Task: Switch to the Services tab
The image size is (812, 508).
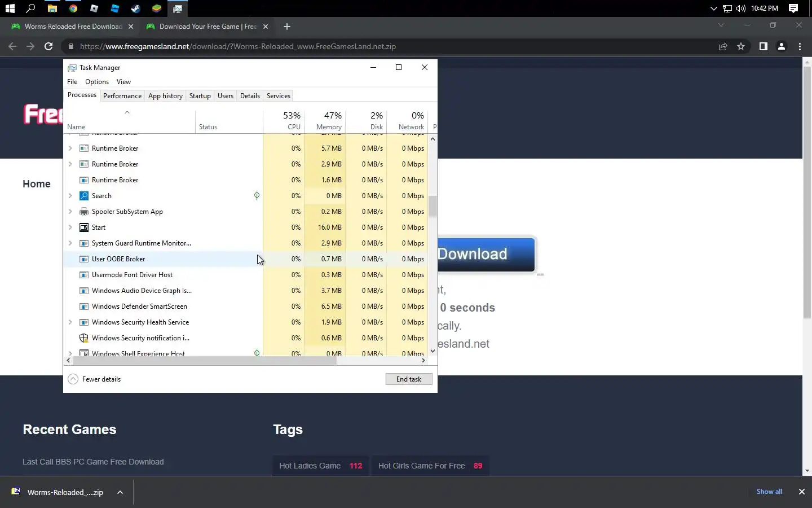Action: [x=279, y=96]
